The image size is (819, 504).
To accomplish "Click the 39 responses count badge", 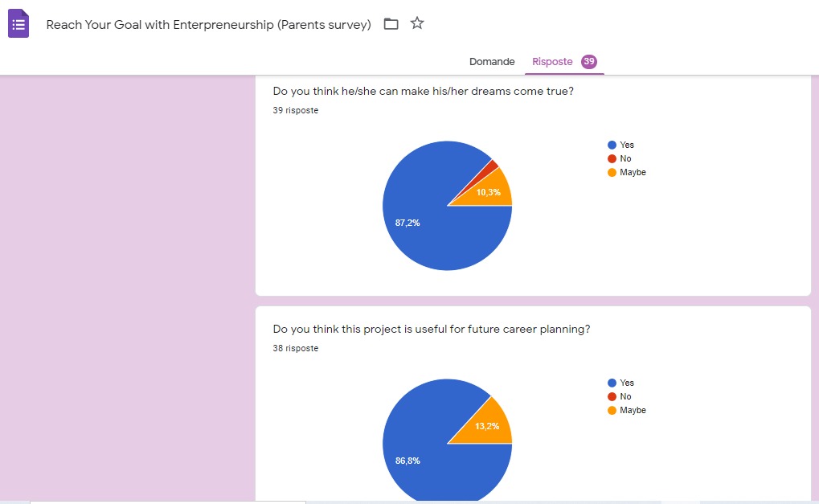I will [x=589, y=62].
